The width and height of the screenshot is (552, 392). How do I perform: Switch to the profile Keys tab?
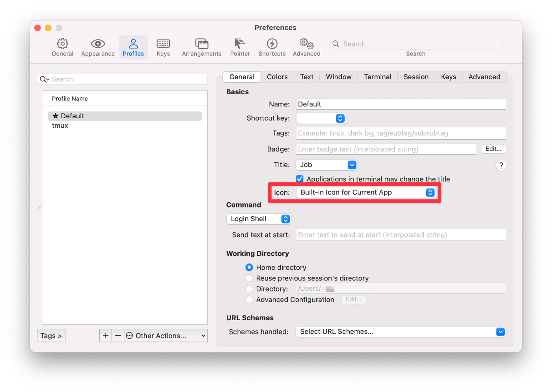click(448, 77)
